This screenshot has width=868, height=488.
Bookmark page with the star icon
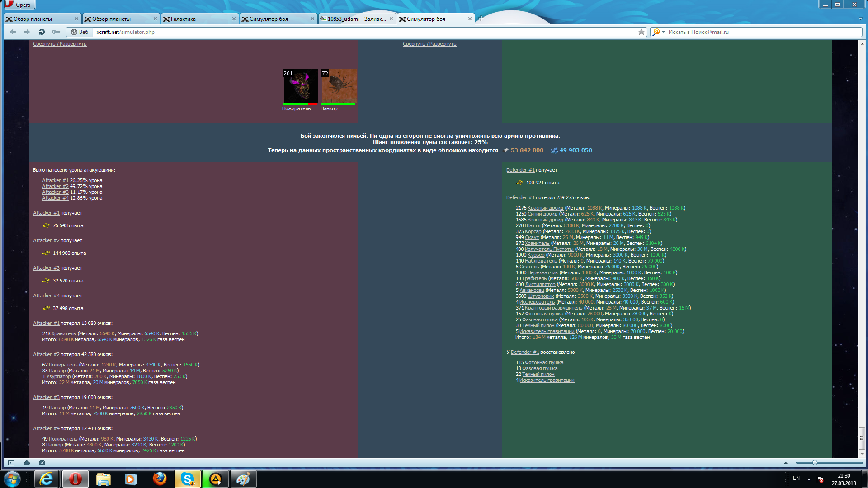(x=641, y=32)
